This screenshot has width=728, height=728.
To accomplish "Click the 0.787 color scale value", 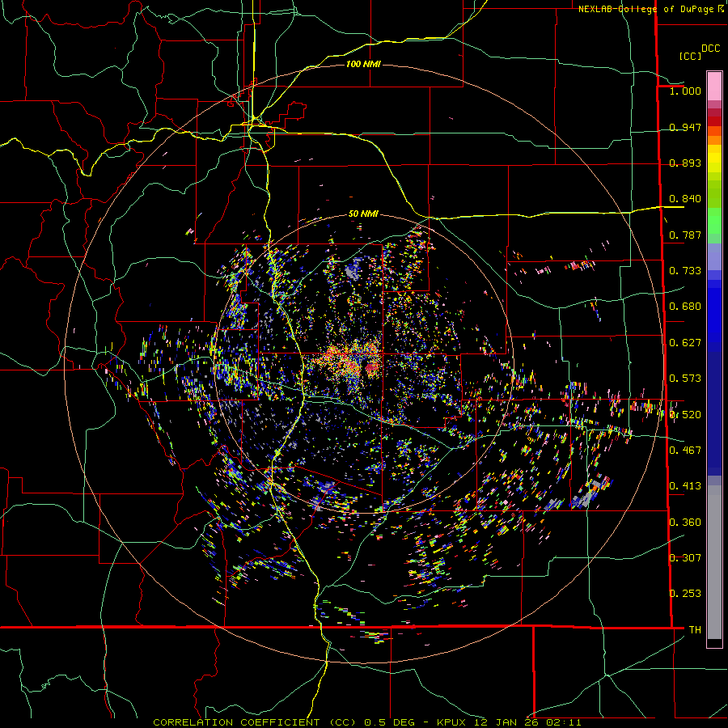I will pyautogui.click(x=685, y=235).
